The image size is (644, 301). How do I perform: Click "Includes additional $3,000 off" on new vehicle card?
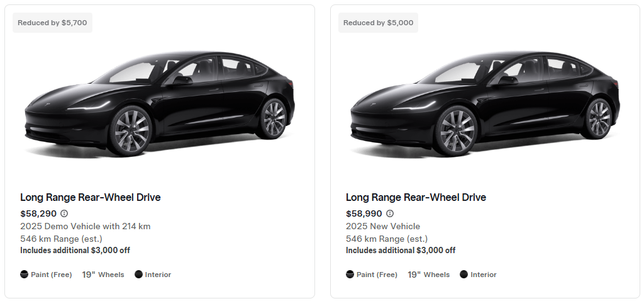[x=401, y=251]
